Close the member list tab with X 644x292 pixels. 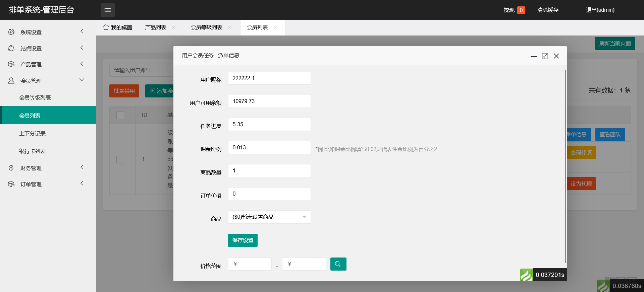pos(275,27)
